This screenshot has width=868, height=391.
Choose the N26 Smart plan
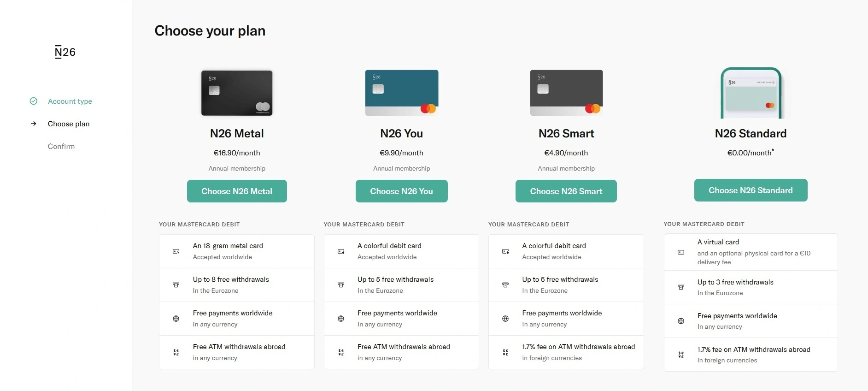[x=566, y=191]
